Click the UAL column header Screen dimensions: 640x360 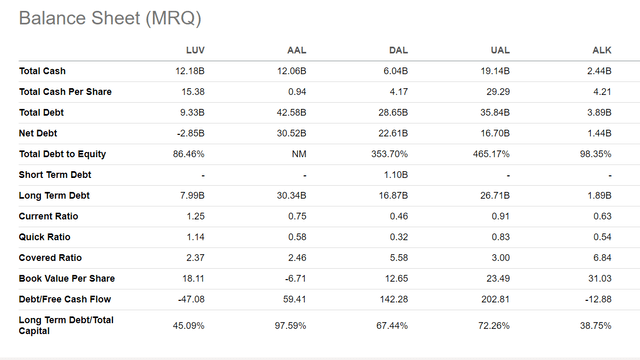(500, 50)
